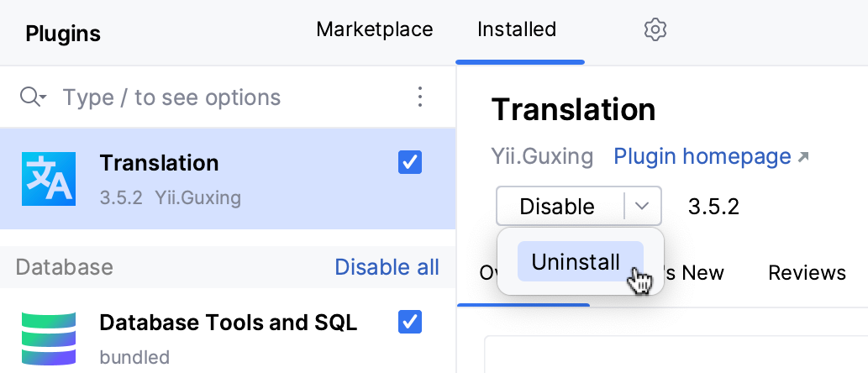Toggle the Database Tools and SQL checkbox
This screenshot has width=868, height=373.
(410, 322)
